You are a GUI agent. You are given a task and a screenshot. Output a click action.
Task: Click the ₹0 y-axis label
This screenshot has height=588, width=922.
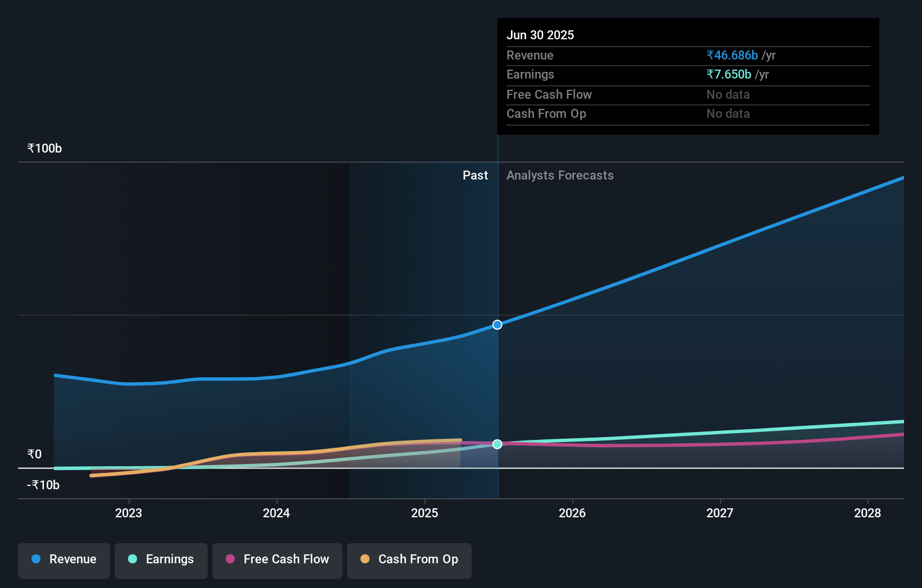point(34,454)
